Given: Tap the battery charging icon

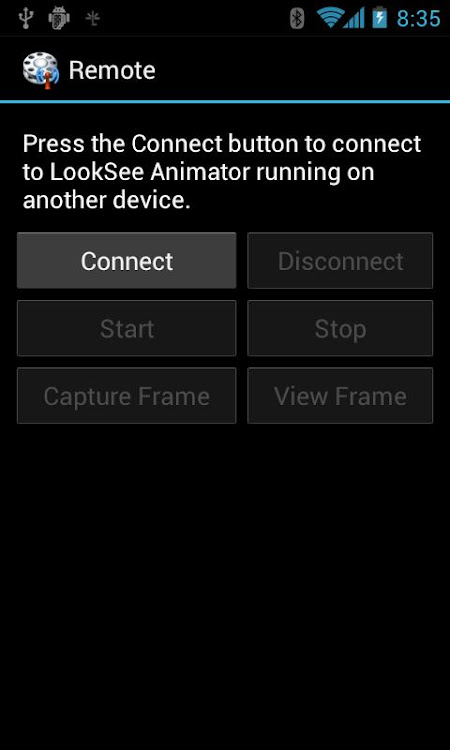Looking at the screenshot, I should [380, 17].
